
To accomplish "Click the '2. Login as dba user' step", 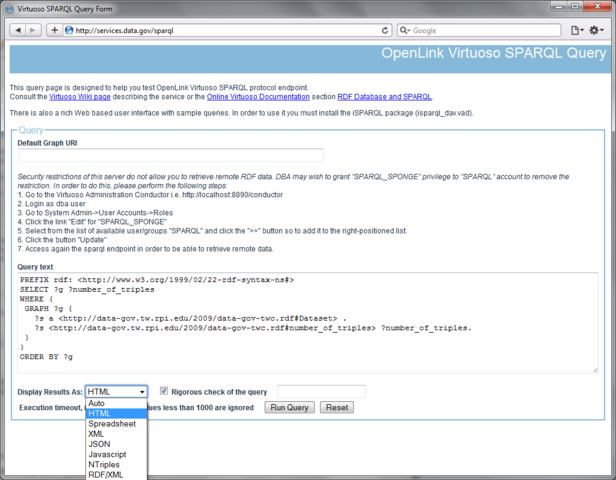I will (51, 204).
